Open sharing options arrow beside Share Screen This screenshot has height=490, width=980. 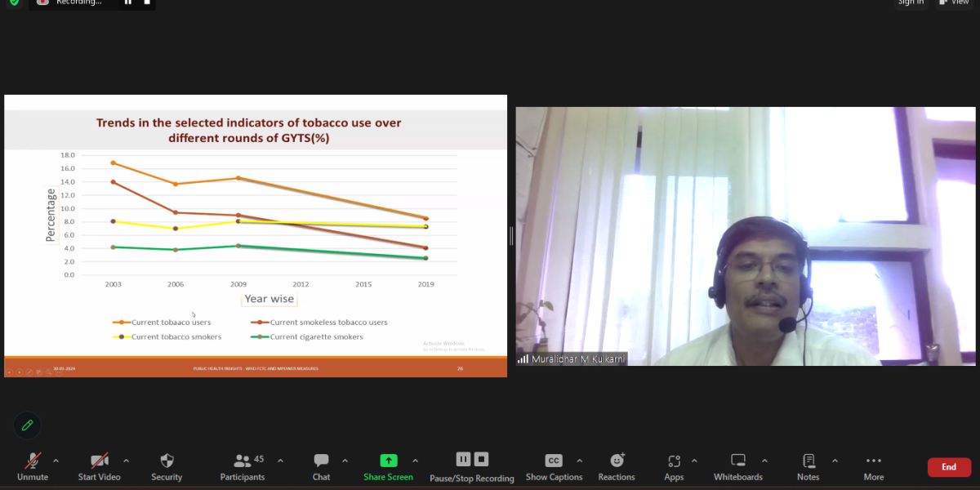tap(415, 461)
